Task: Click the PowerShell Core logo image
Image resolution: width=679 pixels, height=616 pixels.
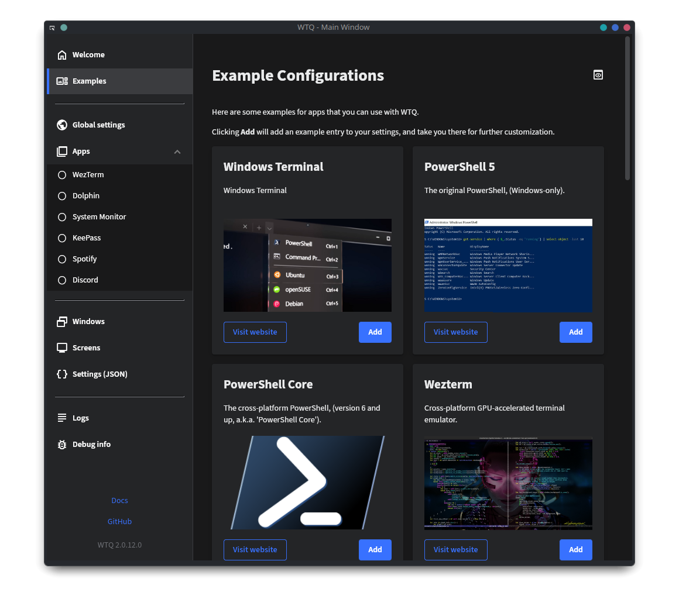Action: 307,483
